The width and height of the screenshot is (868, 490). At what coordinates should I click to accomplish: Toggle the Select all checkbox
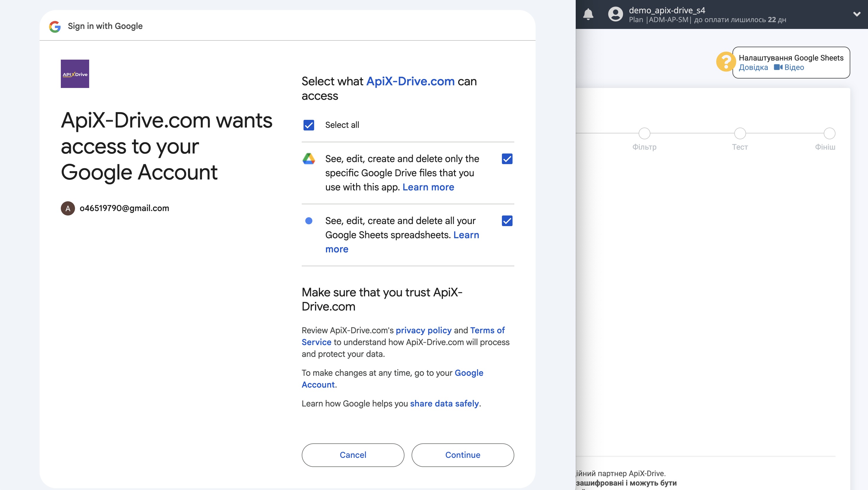pos(309,125)
